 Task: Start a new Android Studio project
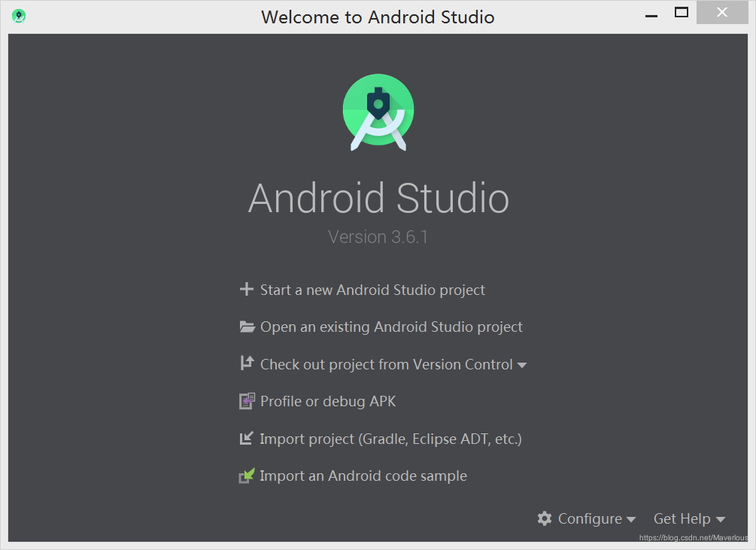(372, 290)
